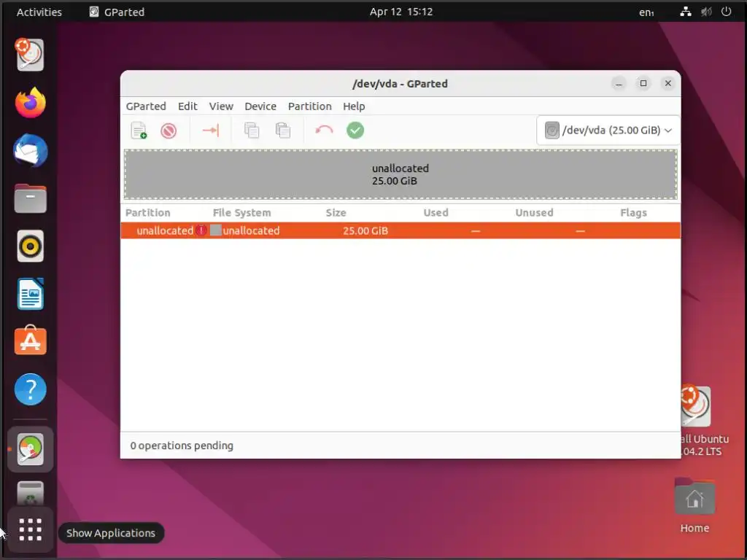Click the Partition column header
The width and height of the screenshot is (747, 560).
pyautogui.click(x=147, y=212)
